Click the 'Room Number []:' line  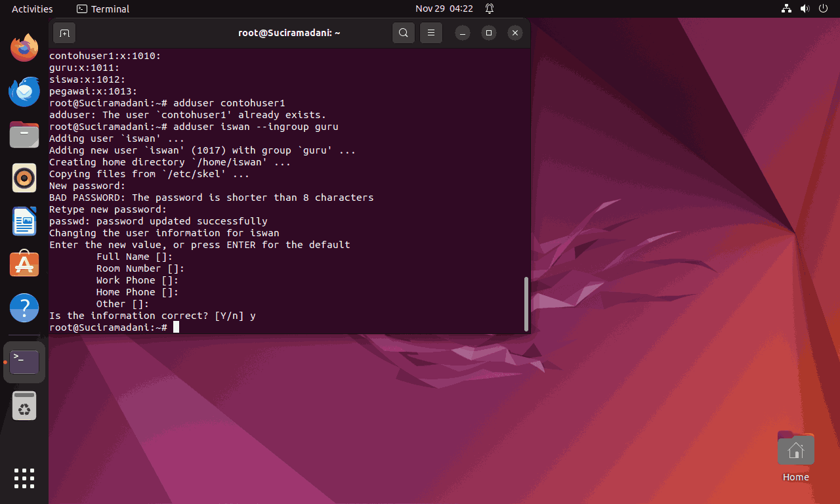pos(140,268)
